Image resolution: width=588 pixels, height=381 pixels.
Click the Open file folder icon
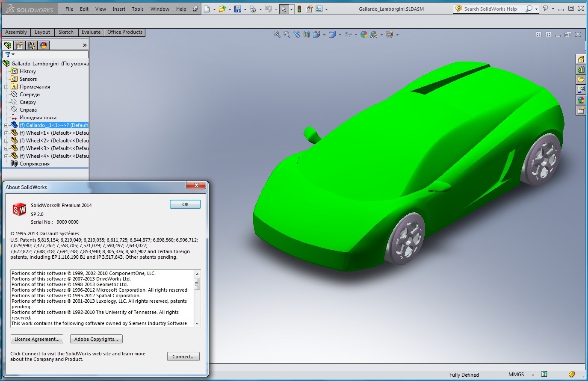222,9
